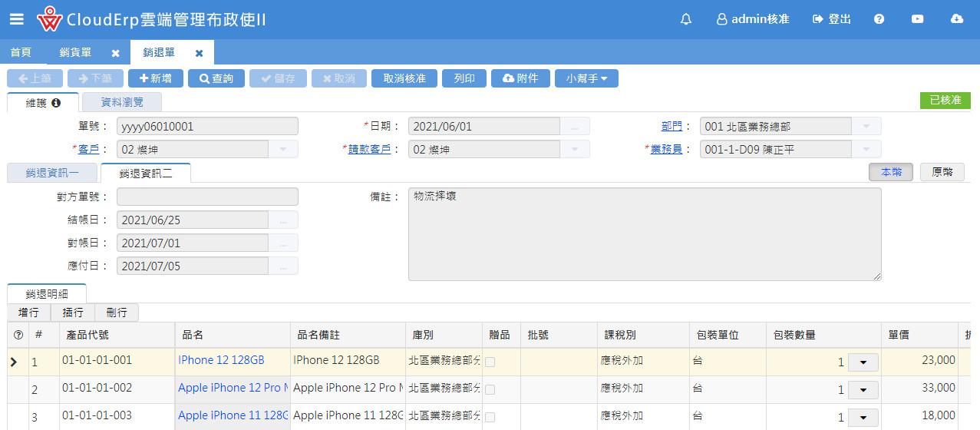980x430 pixels.
Task: Click 插行 to insert a row
Action: [x=73, y=313]
